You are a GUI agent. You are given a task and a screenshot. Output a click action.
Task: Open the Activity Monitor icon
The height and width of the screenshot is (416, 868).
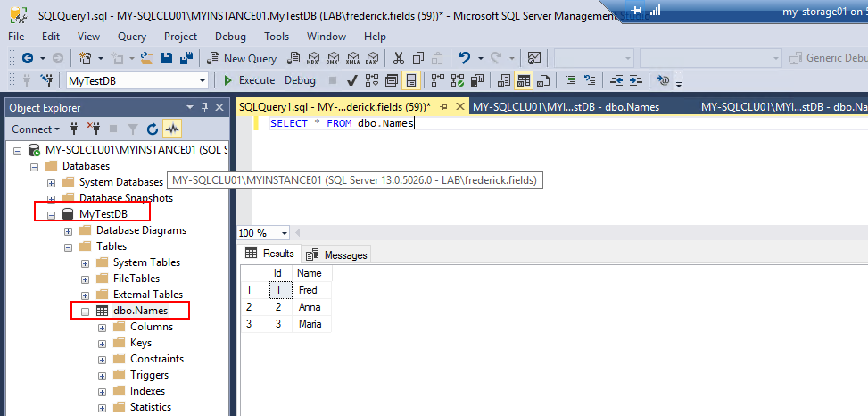tap(534, 58)
